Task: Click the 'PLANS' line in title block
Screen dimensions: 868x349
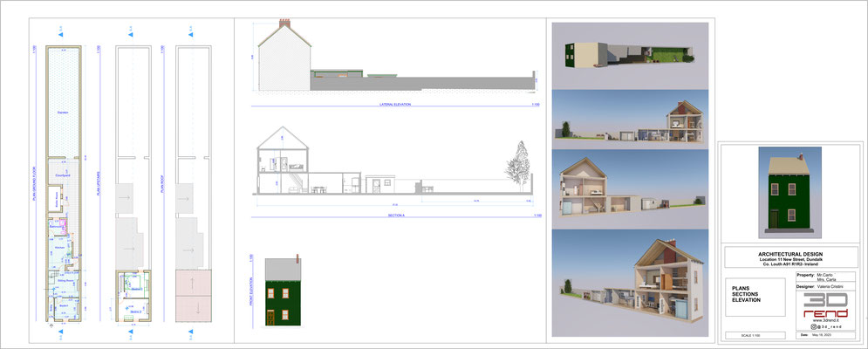Action: pyautogui.click(x=741, y=289)
